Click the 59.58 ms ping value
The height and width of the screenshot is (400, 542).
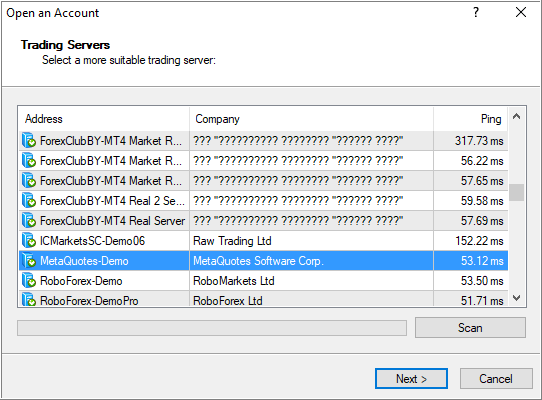pyautogui.click(x=482, y=201)
